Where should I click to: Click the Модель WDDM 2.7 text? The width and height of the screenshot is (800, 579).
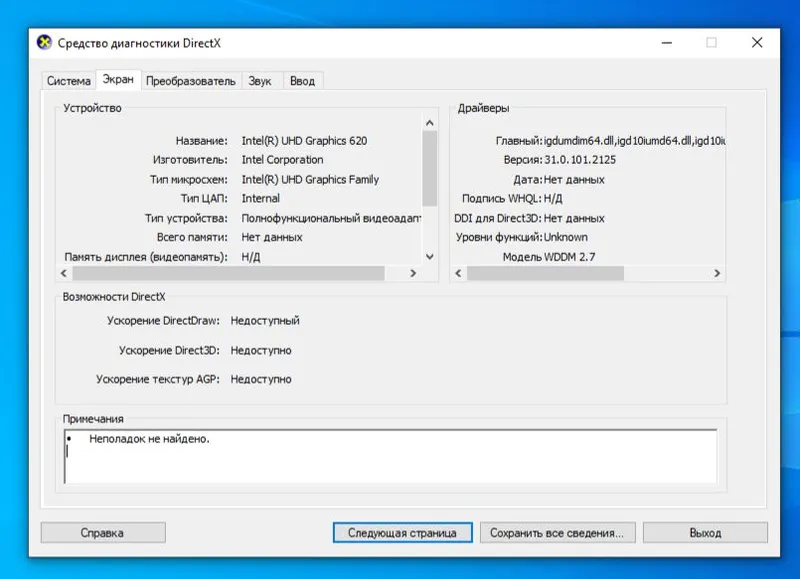pos(549,257)
